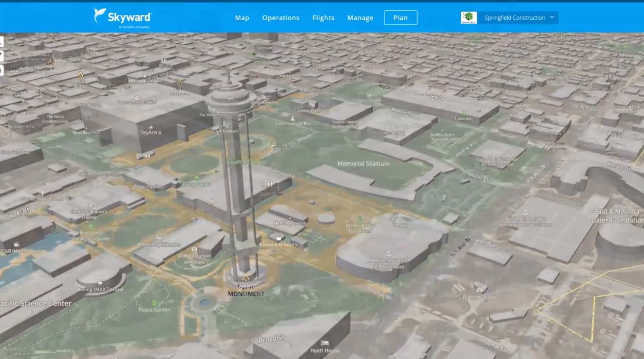Expand the Springfield Construction account dropdown
Screen dimensions: 644x359
click(x=518, y=18)
